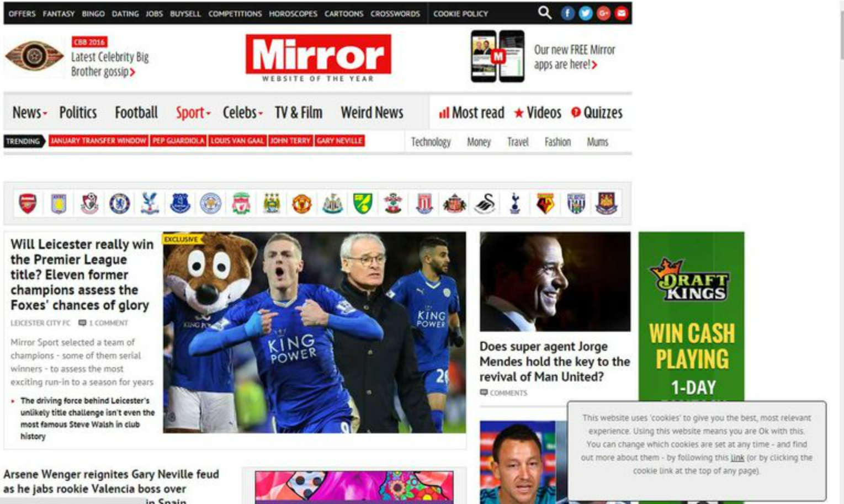Screen dimensions: 844x504
Task: Open the Most read tab
Action: [x=472, y=113]
